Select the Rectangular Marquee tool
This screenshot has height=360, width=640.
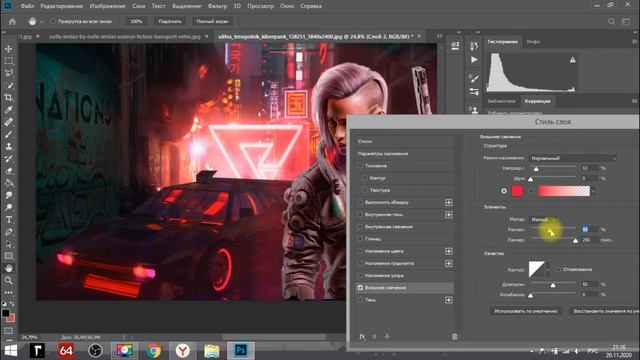coord(9,61)
